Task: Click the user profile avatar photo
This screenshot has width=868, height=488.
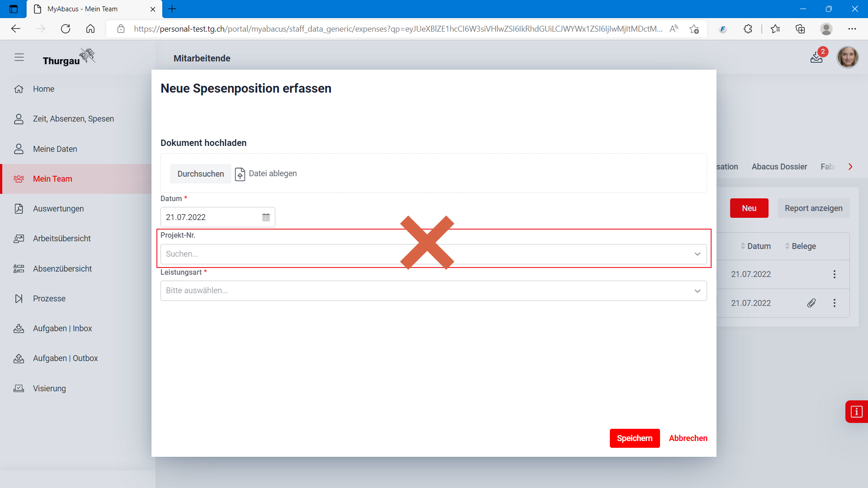Action: click(847, 57)
